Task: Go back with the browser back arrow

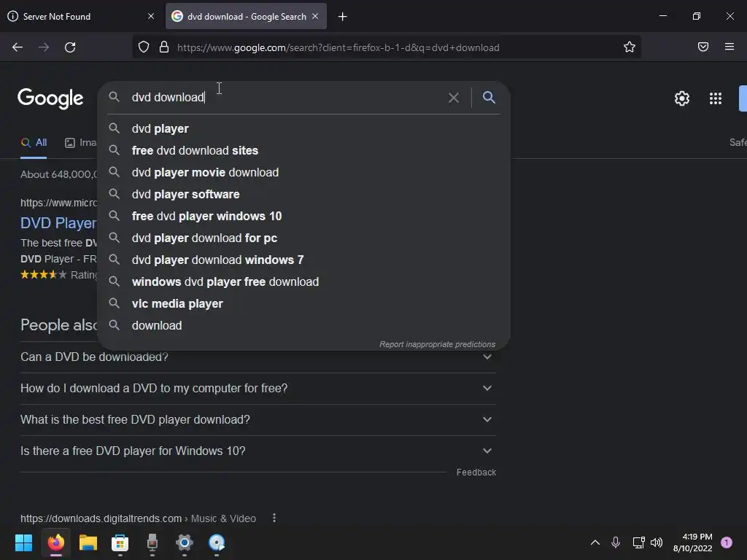Action: tap(18, 47)
